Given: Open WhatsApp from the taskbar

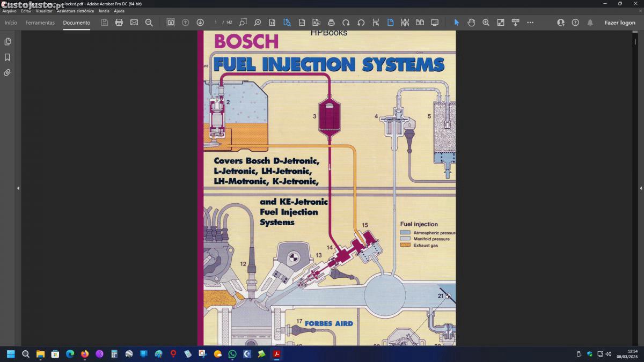Looking at the screenshot, I should tap(232, 354).
